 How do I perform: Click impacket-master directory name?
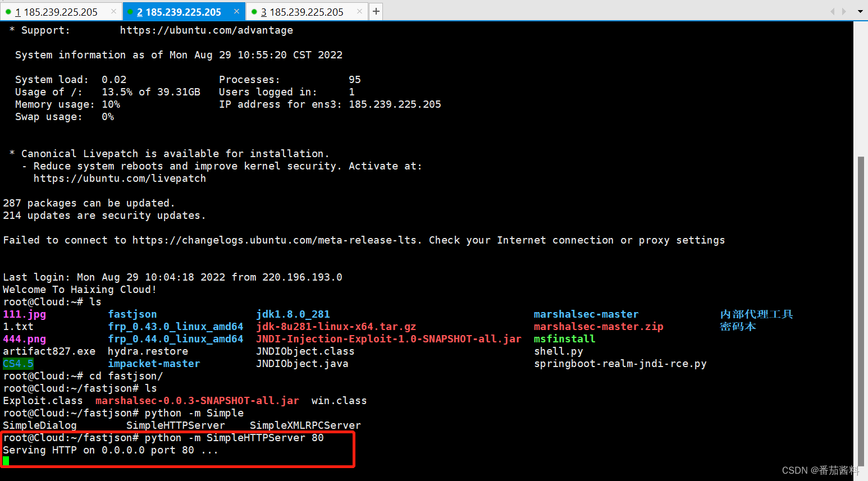154,364
